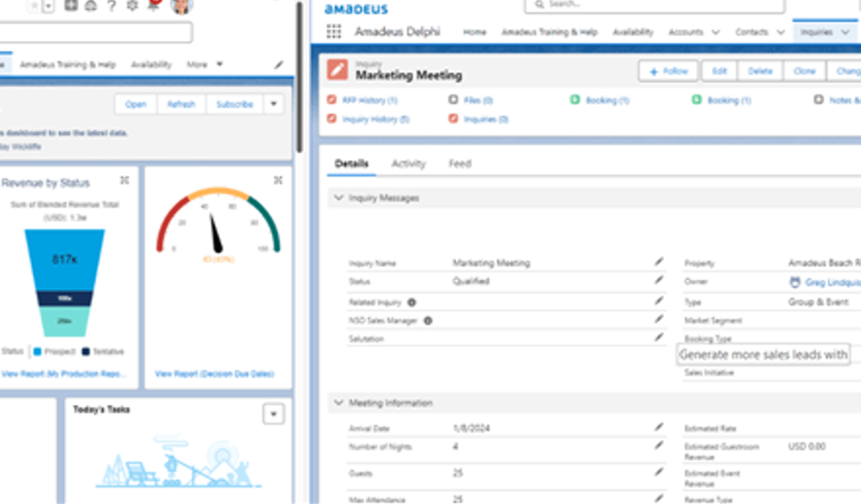This screenshot has width=861, height=504.
Task: Click the dashboard Open button
Action: (x=136, y=104)
